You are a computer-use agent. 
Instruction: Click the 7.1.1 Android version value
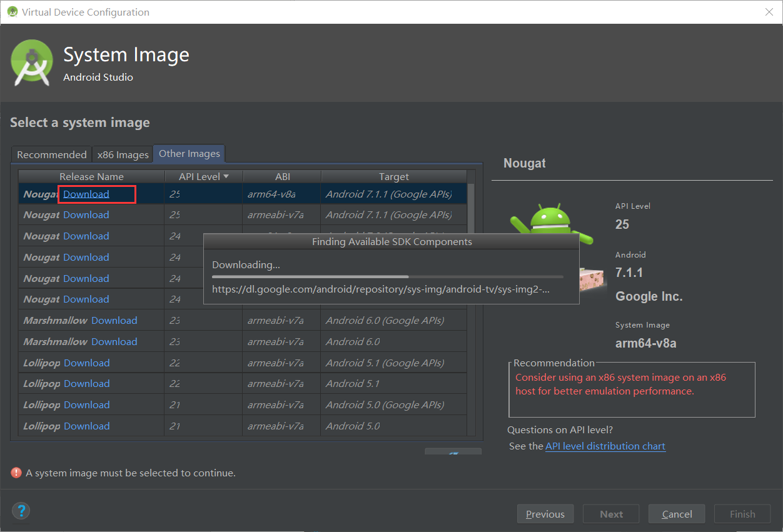point(629,273)
